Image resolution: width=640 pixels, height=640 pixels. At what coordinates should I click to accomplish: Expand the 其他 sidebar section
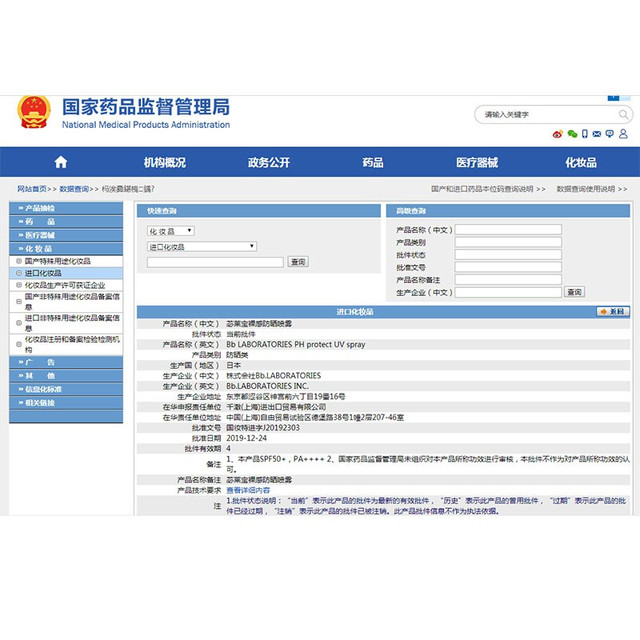(x=66, y=376)
